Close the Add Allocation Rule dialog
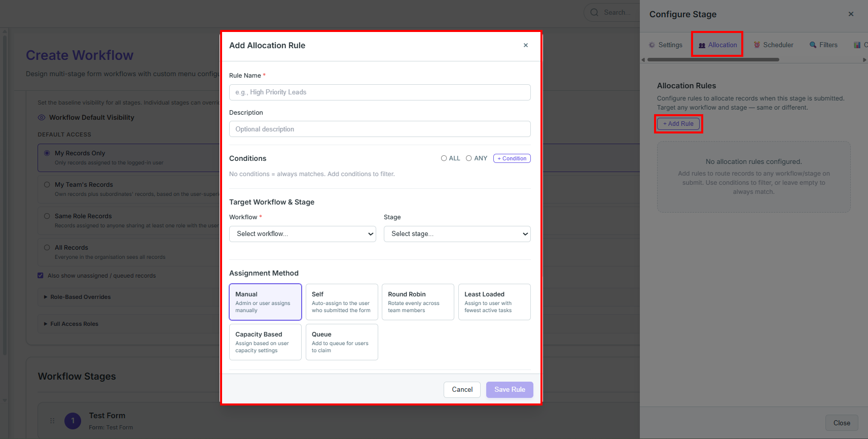This screenshot has width=868, height=439. click(x=526, y=45)
